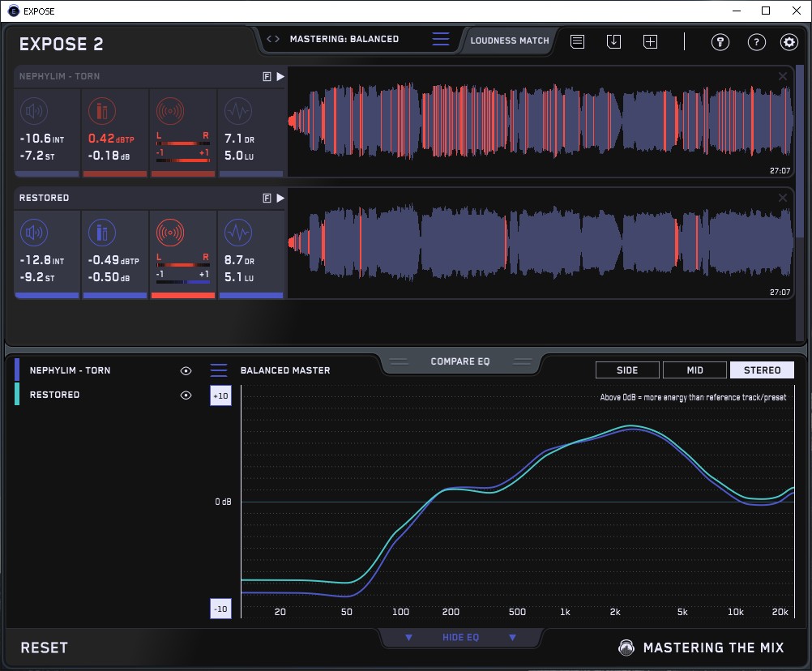This screenshot has height=671, width=812.
Task: Click the key license icon
Action: [x=720, y=42]
